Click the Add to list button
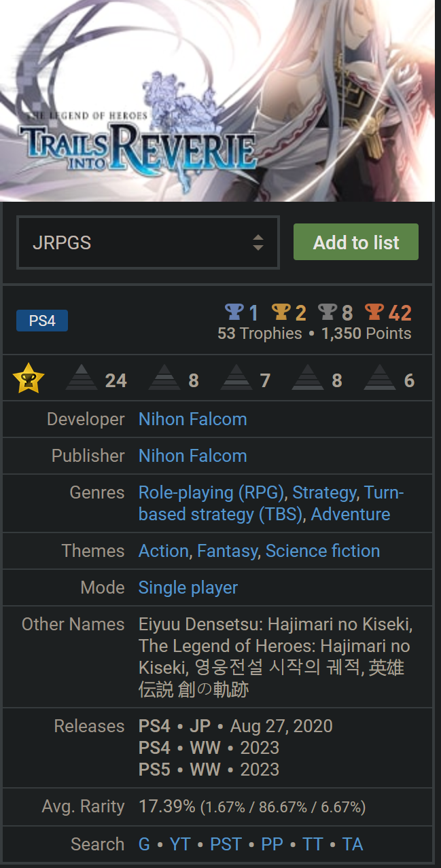441x868 pixels. pos(356,242)
